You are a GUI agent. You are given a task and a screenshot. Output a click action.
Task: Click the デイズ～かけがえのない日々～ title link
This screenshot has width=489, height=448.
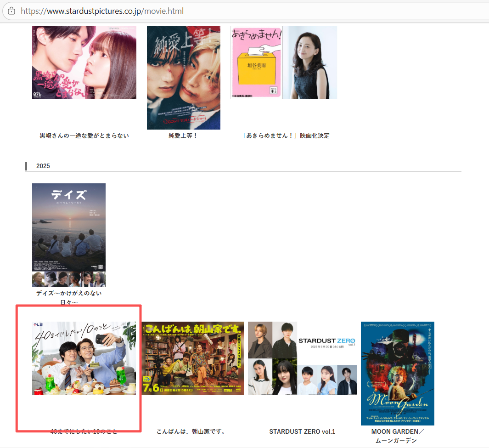(69, 298)
